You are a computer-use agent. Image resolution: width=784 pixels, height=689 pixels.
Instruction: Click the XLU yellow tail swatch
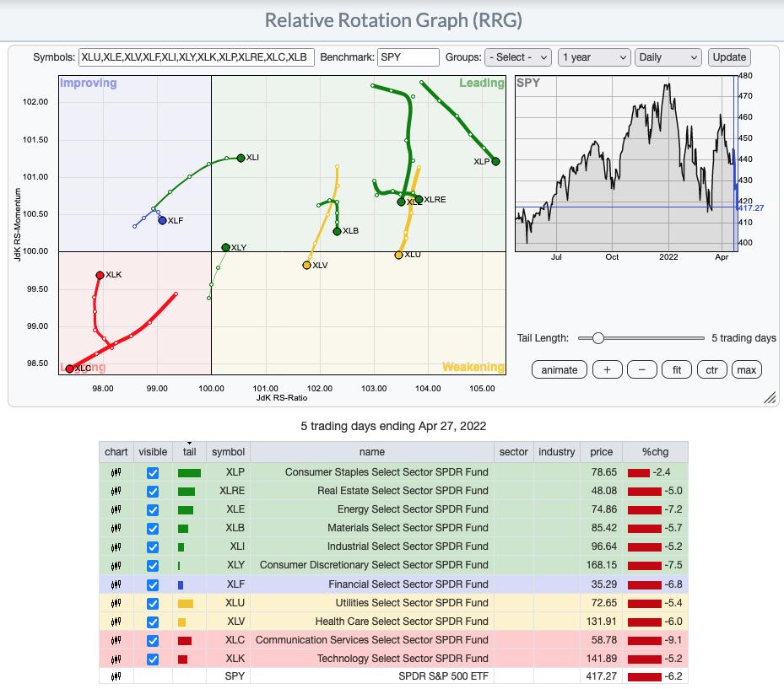[x=186, y=604]
